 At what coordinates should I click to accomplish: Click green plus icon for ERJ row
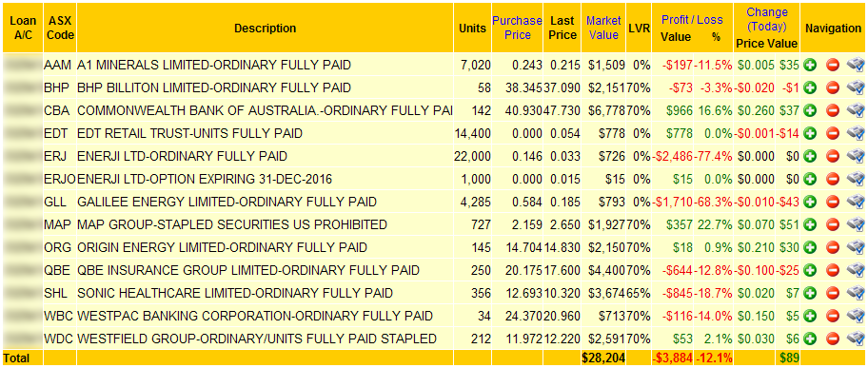click(811, 157)
